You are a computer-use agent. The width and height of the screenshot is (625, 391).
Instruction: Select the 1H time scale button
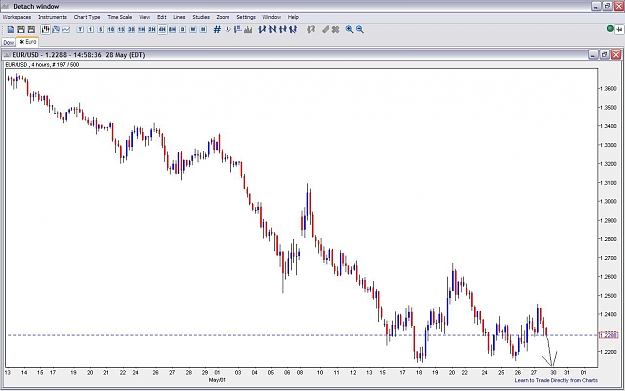[x=142, y=29]
